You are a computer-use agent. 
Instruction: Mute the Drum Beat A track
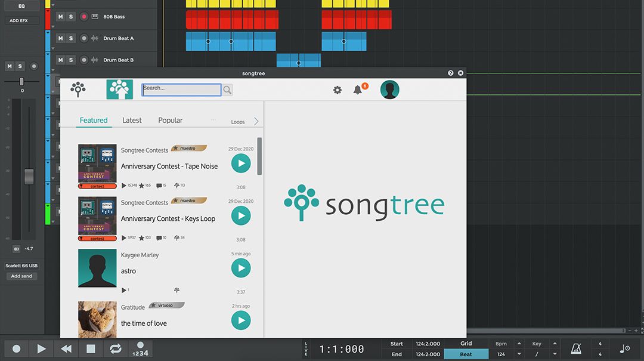pyautogui.click(x=60, y=38)
